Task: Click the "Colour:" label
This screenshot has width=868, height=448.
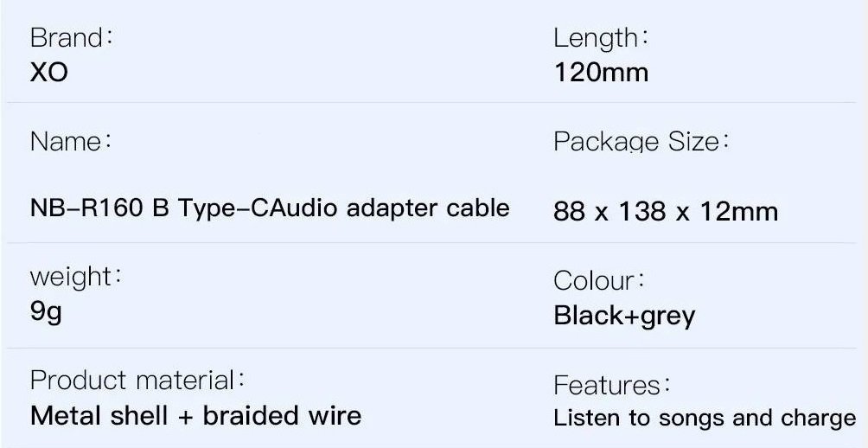Action: pyautogui.click(x=600, y=281)
